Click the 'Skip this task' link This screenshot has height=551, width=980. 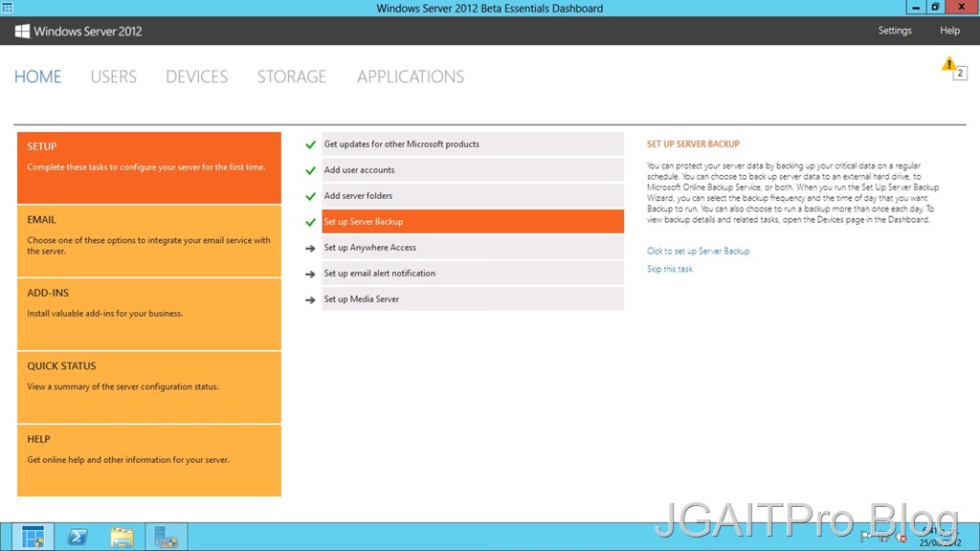pyautogui.click(x=669, y=269)
